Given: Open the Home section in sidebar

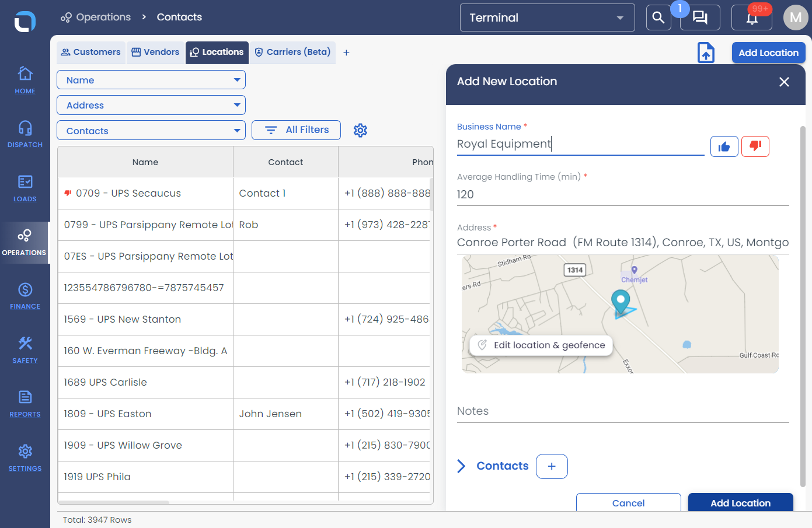Looking at the screenshot, I should coord(25,80).
